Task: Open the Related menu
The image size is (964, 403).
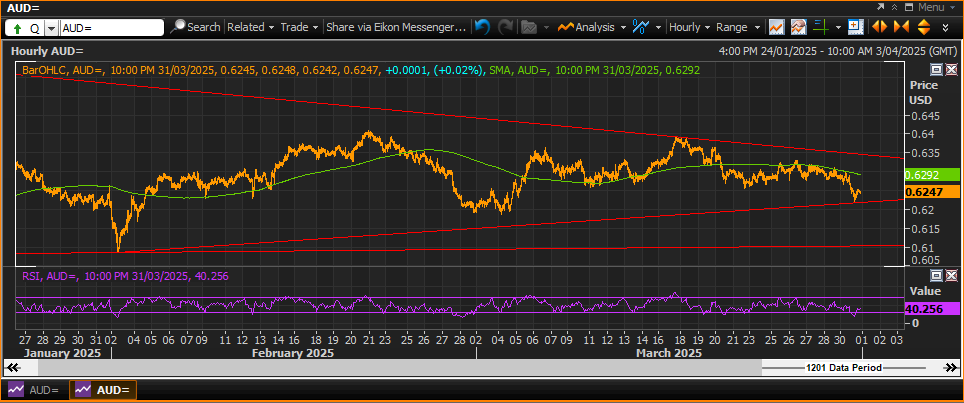Action: click(250, 27)
